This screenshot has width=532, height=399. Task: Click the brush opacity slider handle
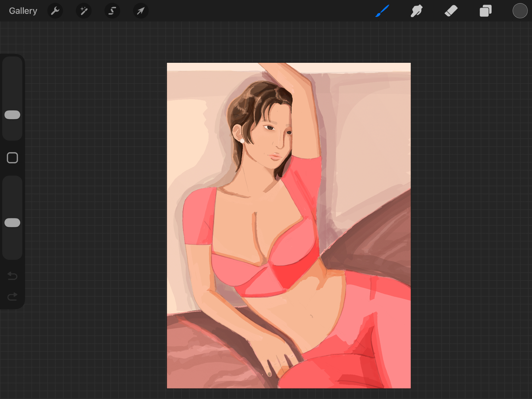(13, 223)
